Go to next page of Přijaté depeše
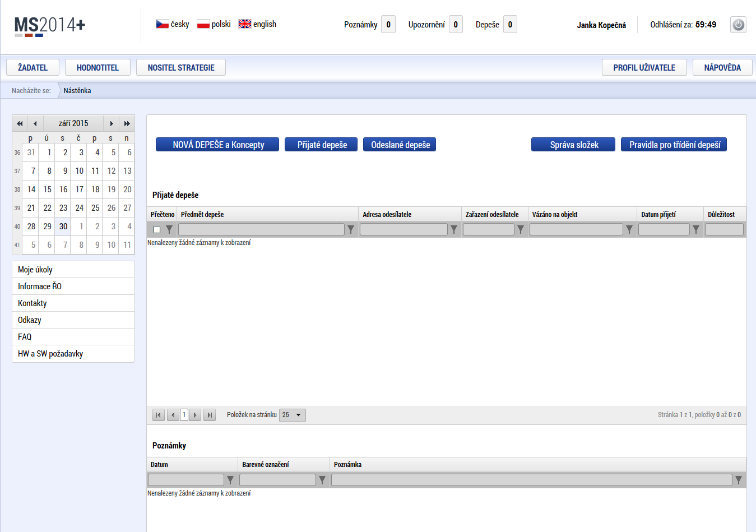The image size is (756, 532). [195, 415]
